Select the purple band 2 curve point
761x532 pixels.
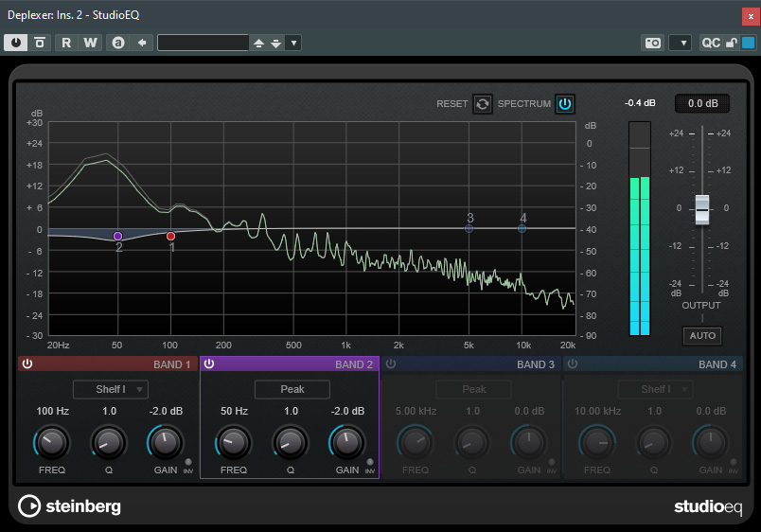point(117,236)
